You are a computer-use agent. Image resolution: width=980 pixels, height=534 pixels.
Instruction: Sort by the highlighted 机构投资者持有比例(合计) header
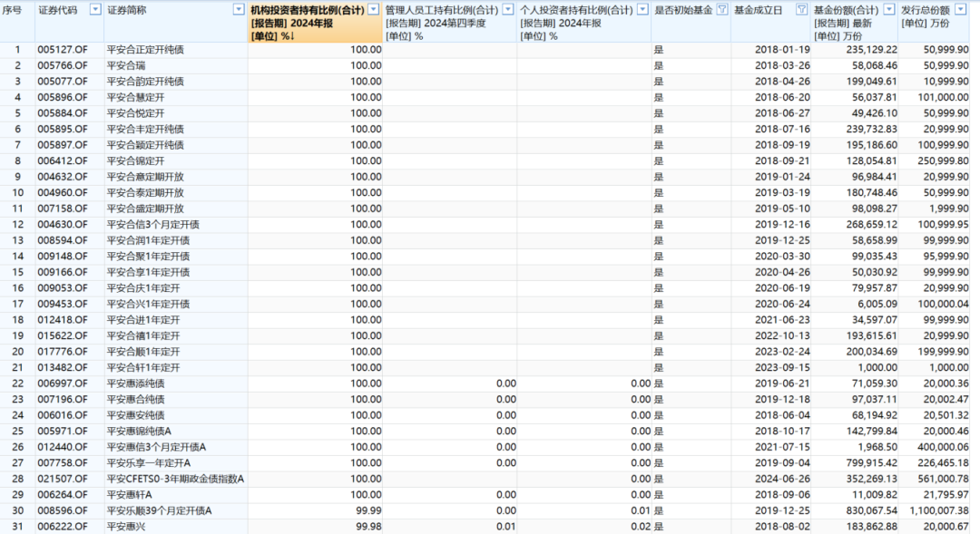tap(315, 22)
